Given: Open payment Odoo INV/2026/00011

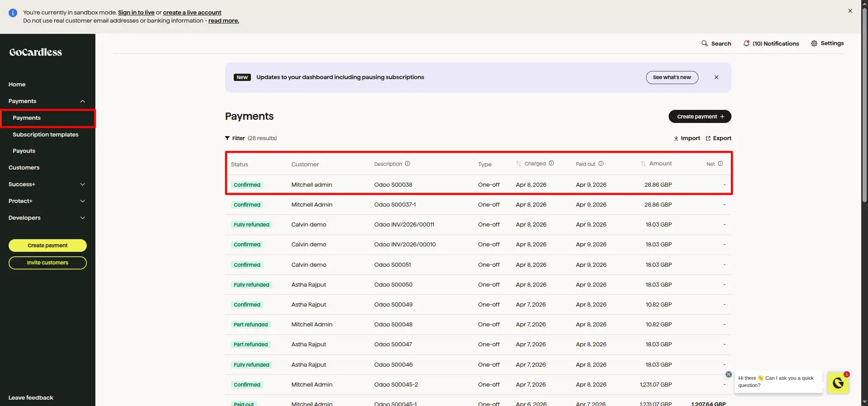Looking at the screenshot, I should tap(478, 225).
